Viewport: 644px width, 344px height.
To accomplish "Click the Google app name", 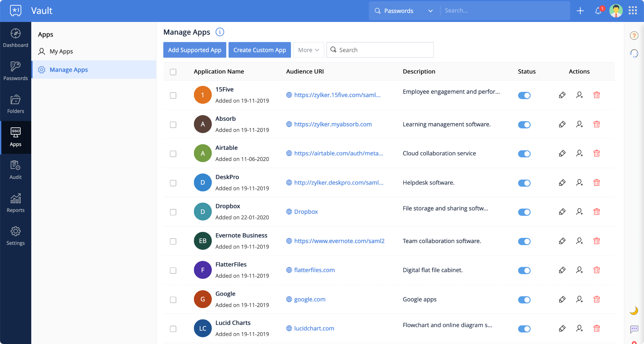I will (x=225, y=294).
